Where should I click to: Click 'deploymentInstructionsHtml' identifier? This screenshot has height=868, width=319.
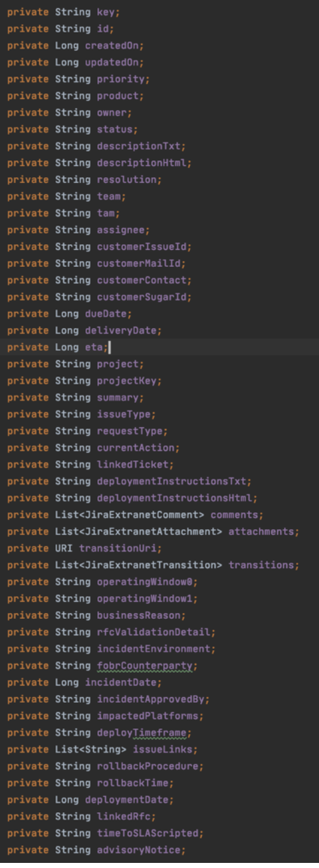pos(174,498)
